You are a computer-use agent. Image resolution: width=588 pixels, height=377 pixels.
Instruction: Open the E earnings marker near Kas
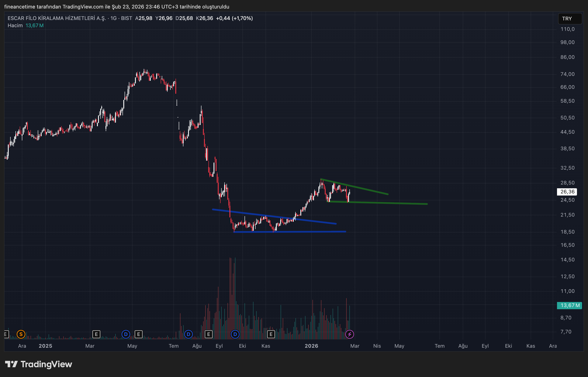click(271, 334)
